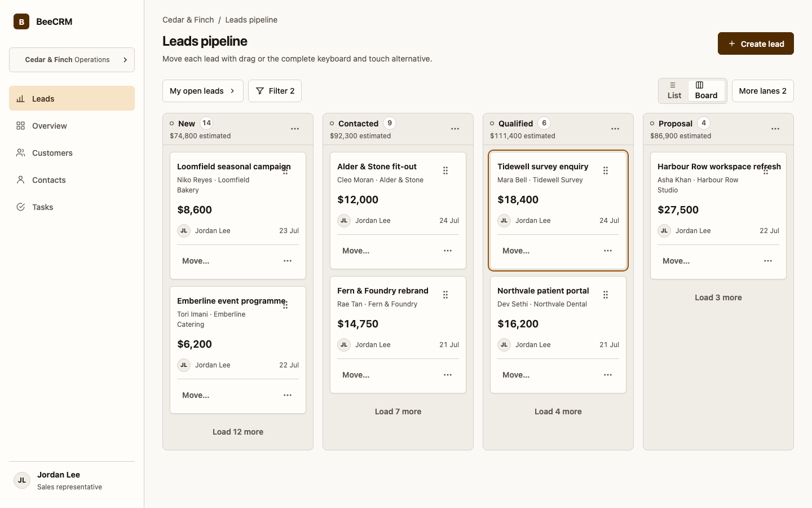The width and height of the screenshot is (812, 508).
Task: Open Harbour Row workspace refresh lead title
Action: (719, 167)
